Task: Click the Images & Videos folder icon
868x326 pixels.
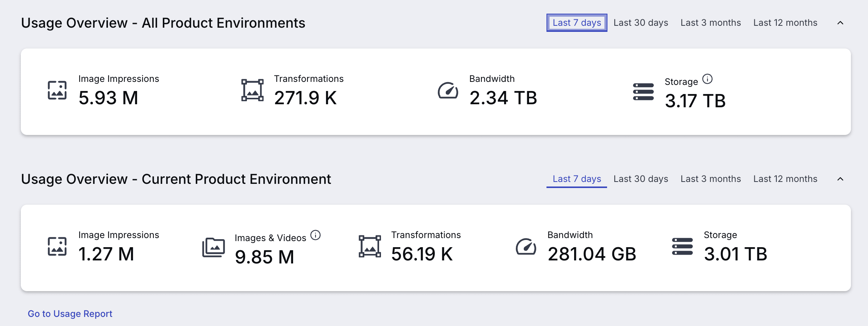Action: tap(214, 248)
